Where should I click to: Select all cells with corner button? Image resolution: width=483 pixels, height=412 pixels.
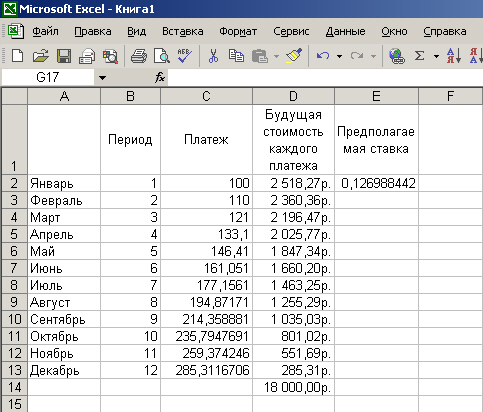click(14, 96)
